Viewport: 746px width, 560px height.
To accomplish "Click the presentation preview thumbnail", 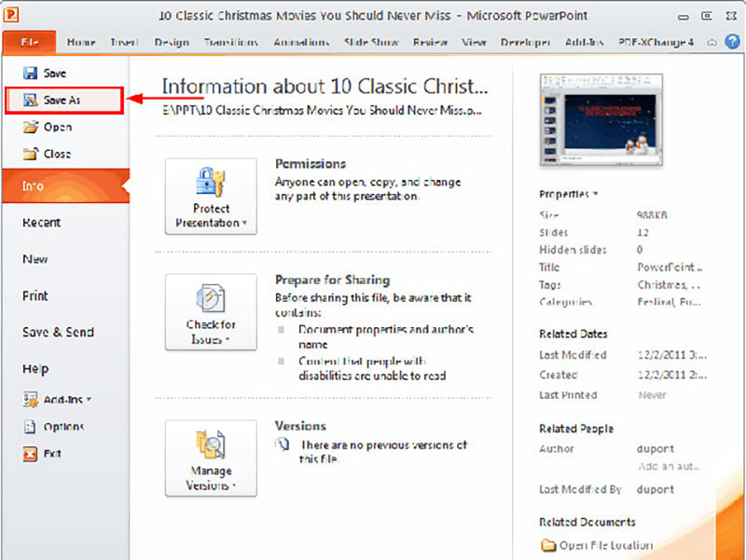I will [x=601, y=120].
